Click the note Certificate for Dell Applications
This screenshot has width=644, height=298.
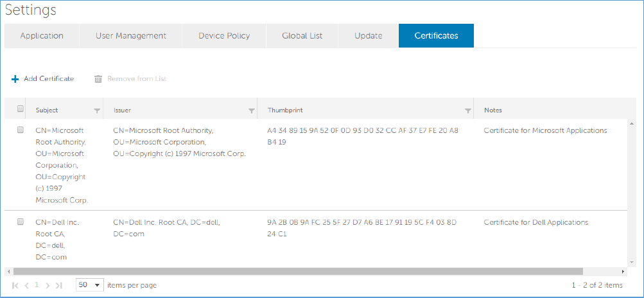pyautogui.click(x=536, y=222)
